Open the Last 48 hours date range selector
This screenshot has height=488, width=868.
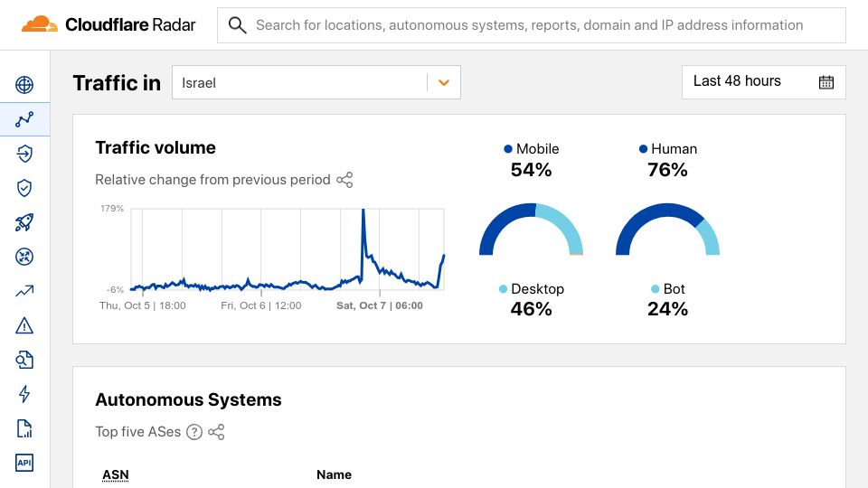coord(763,82)
